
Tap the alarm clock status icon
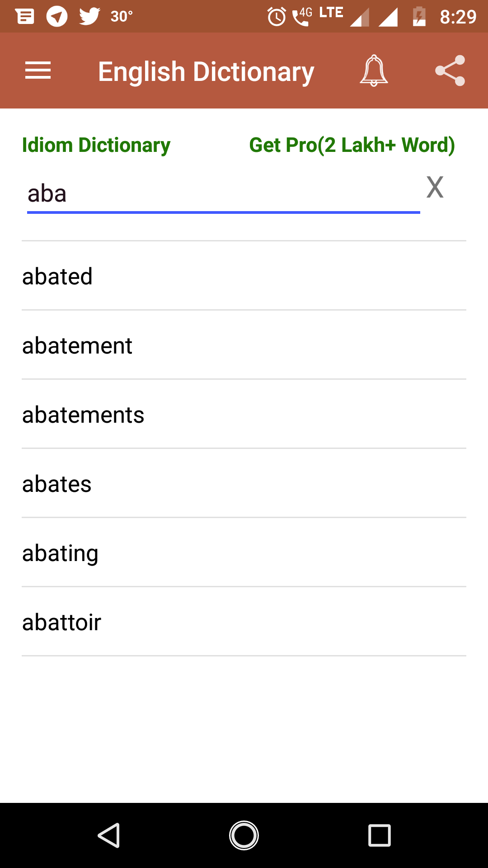pos(277,17)
